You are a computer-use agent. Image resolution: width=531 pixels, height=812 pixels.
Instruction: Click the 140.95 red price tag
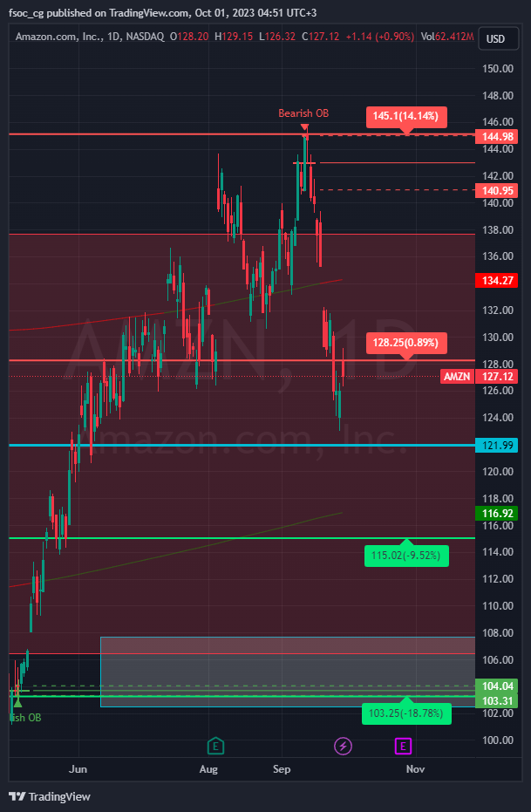[x=497, y=190]
